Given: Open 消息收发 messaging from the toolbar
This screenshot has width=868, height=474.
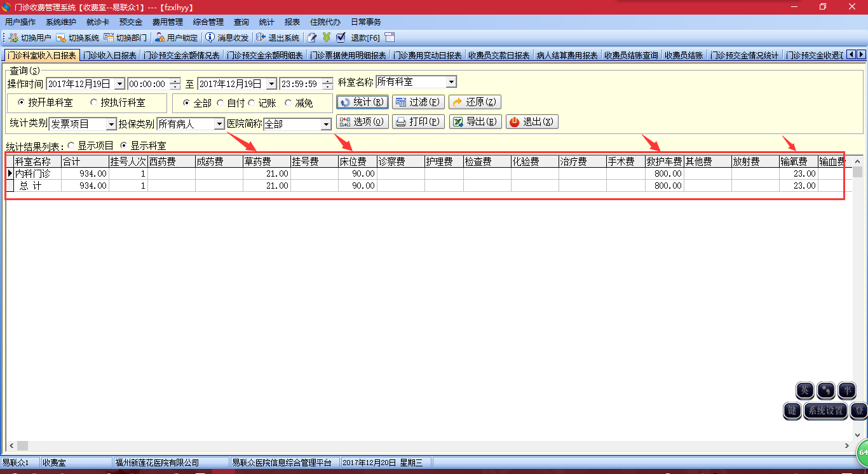Looking at the screenshot, I should pyautogui.click(x=227, y=37).
